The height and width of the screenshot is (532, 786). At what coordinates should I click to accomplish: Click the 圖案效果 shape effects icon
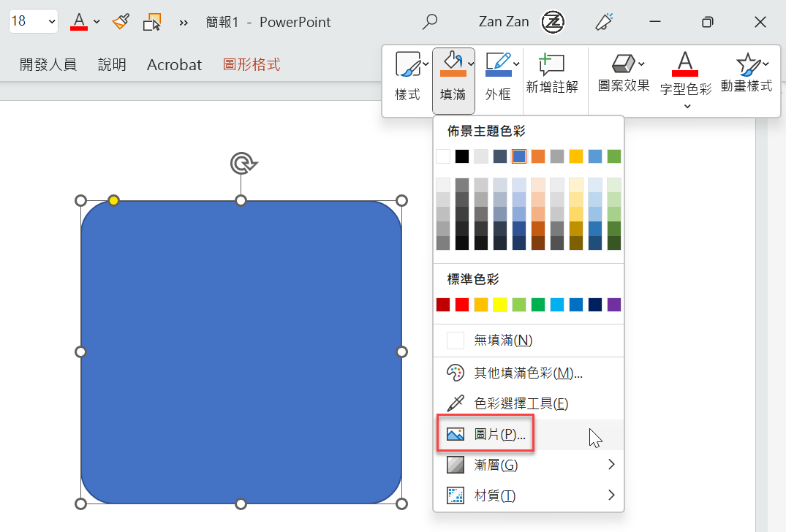pos(623,64)
